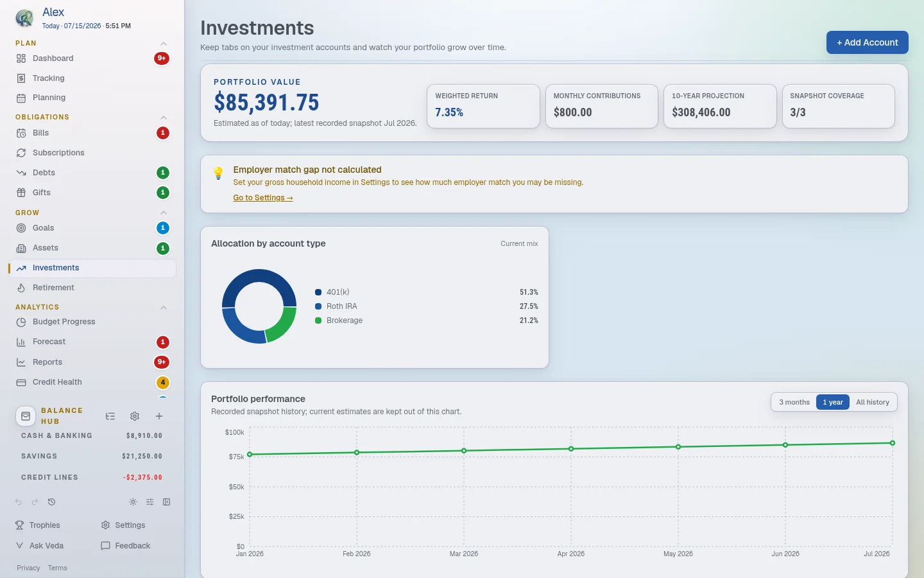Open the Bills page
The width and height of the screenshot is (924, 578).
[92, 133]
